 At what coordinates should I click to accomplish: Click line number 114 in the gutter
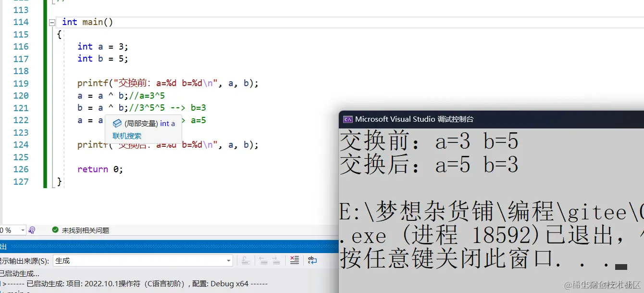pos(21,22)
